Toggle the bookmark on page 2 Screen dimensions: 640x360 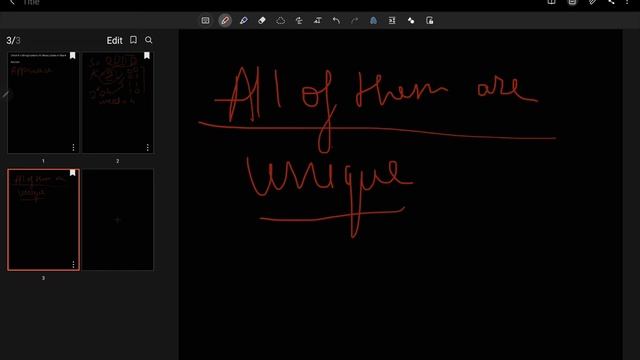tap(147, 56)
